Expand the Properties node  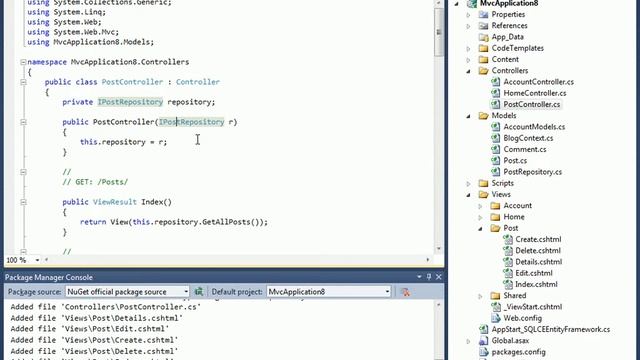click(469, 15)
